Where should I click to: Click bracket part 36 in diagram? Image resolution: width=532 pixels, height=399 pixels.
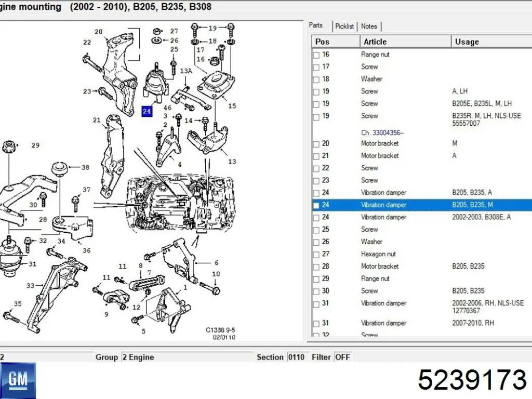click(73, 228)
